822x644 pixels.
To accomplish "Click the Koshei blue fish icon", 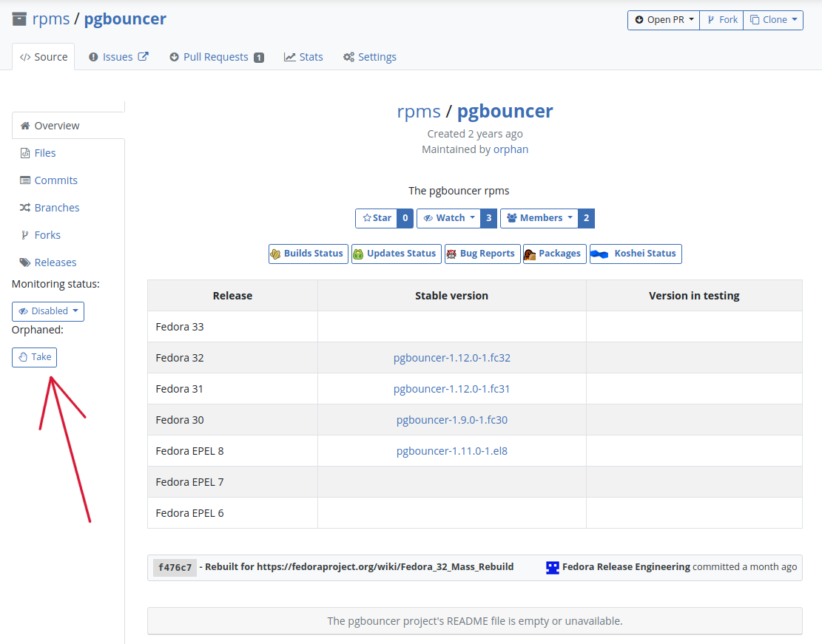I will click(x=599, y=254).
